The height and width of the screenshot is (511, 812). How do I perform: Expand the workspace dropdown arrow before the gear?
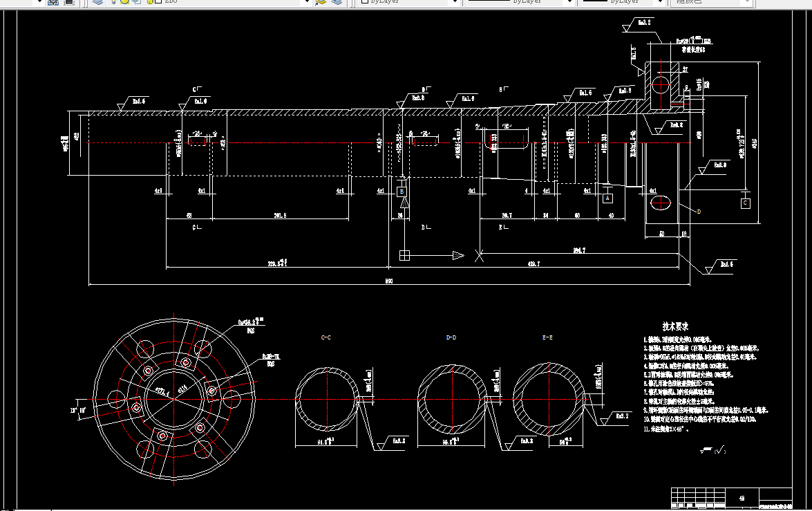40,2
